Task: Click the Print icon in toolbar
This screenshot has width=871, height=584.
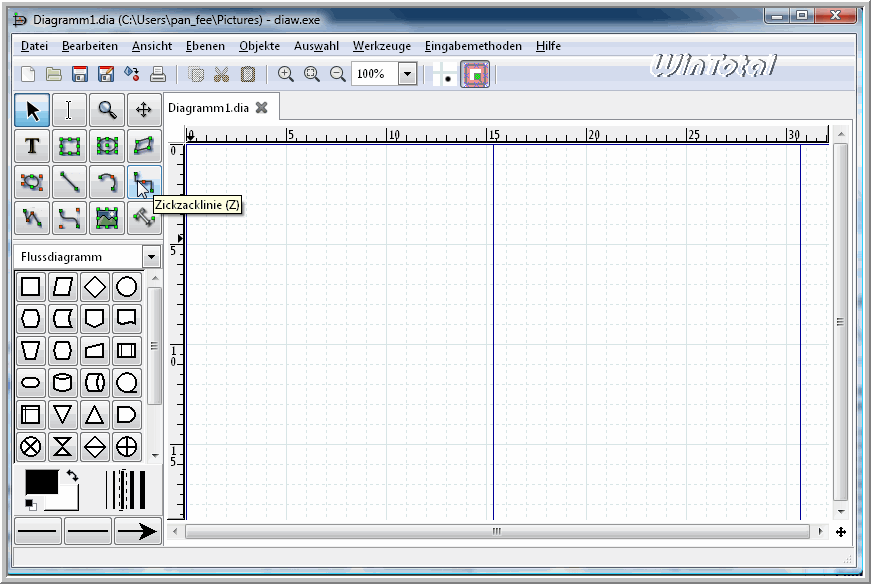Action: tap(157, 74)
